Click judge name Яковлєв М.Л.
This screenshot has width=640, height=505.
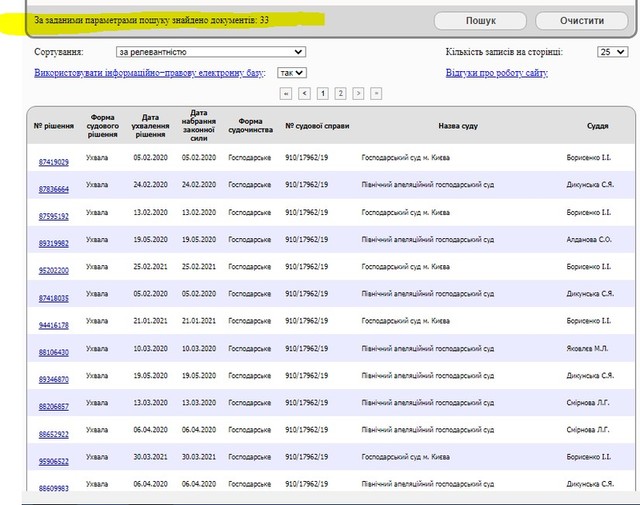587,349
